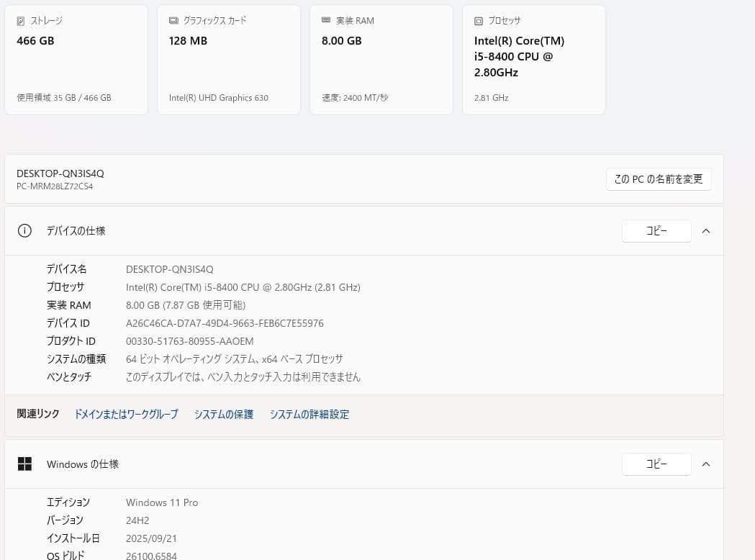755x560 pixels.
Task: Open the システムの保護 link
Action: tap(223, 414)
